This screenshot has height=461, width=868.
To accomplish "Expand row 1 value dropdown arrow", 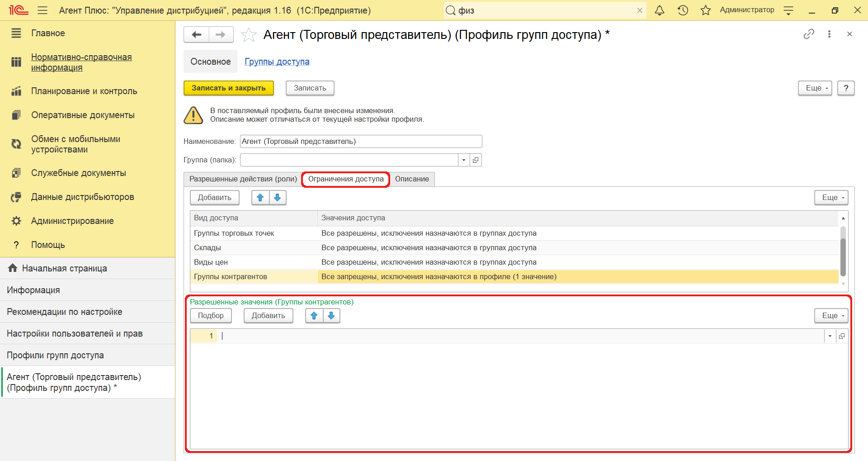I will pos(830,336).
